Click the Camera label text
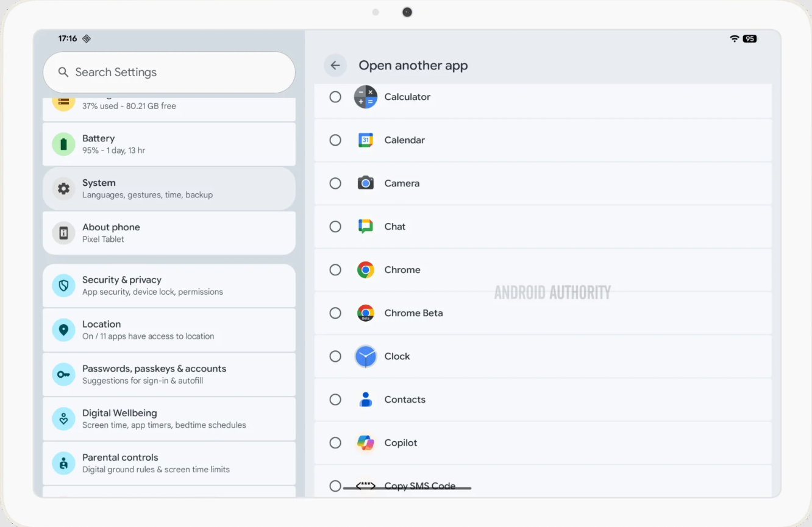 pos(402,183)
